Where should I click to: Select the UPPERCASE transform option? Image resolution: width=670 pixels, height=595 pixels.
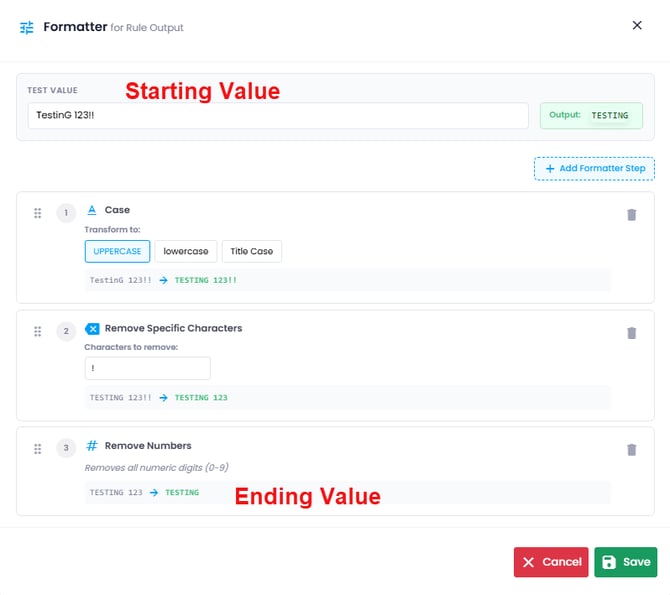pyautogui.click(x=118, y=251)
